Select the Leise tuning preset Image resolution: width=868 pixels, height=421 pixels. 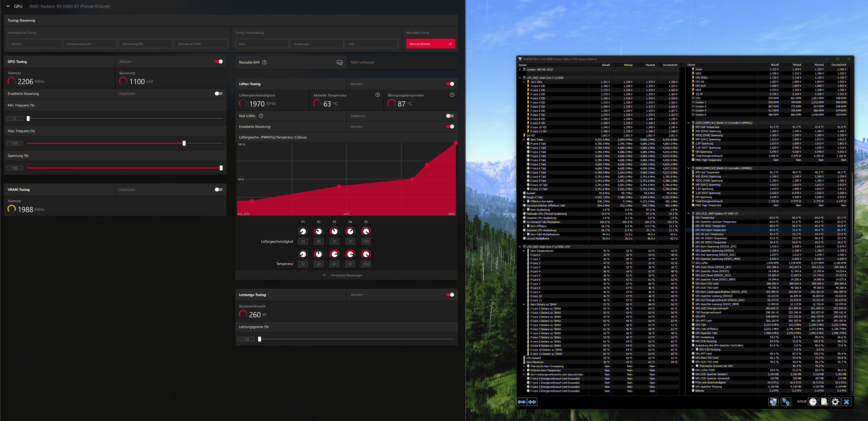[262, 44]
